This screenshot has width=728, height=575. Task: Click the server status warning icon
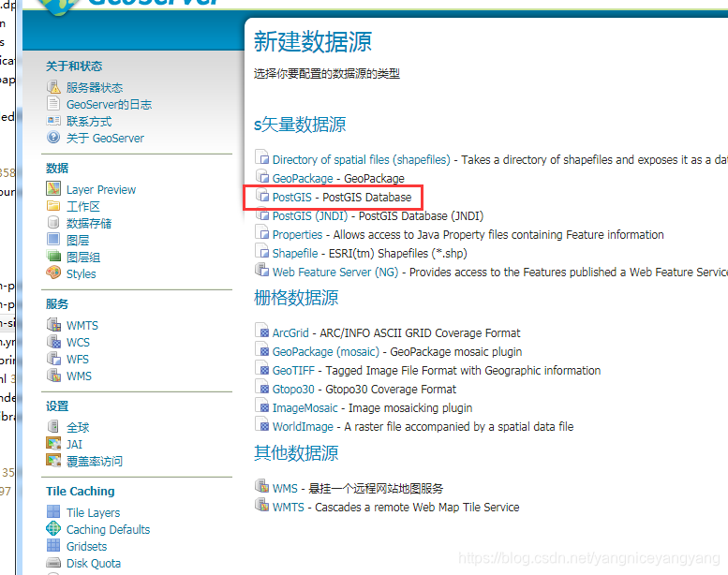[x=53, y=87]
